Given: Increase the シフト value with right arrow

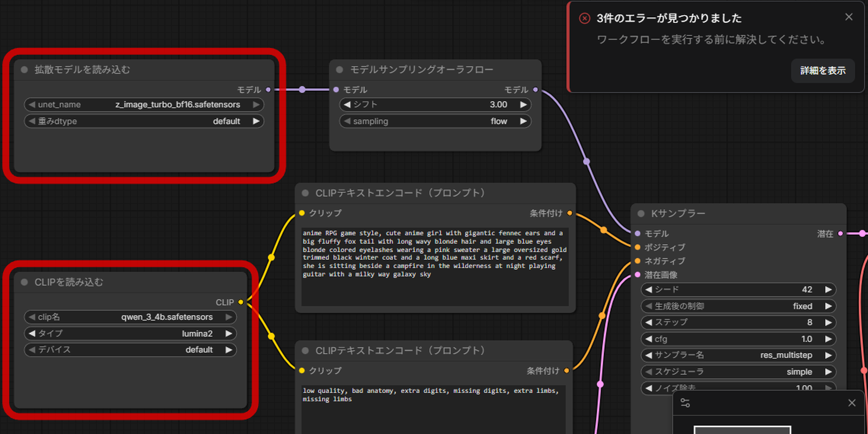Looking at the screenshot, I should pyautogui.click(x=524, y=105).
